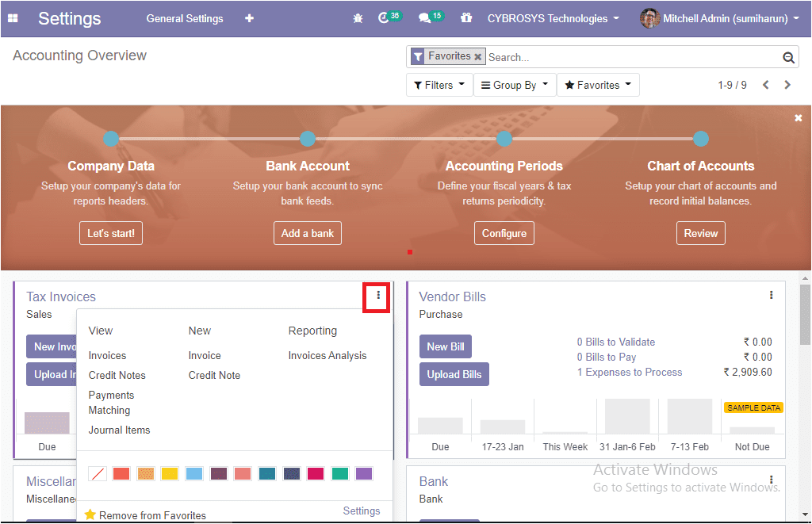Image resolution: width=812 pixels, height=524 pixels.
Task: Select no-color swatch with red slash
Action: pyautogui.click(x=98, y=473)
